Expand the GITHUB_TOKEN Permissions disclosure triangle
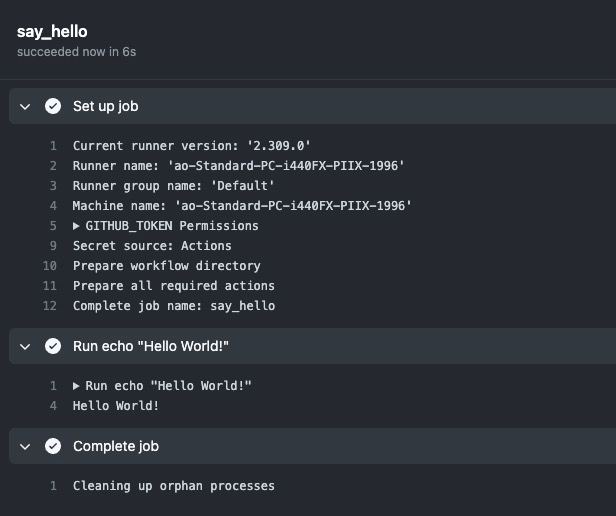The width and height of the screenshot is (616, 516). click(x=76, y=226)
